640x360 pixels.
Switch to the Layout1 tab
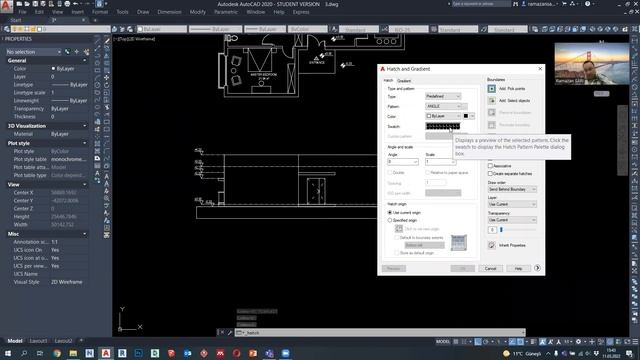(x=38, y=341)
